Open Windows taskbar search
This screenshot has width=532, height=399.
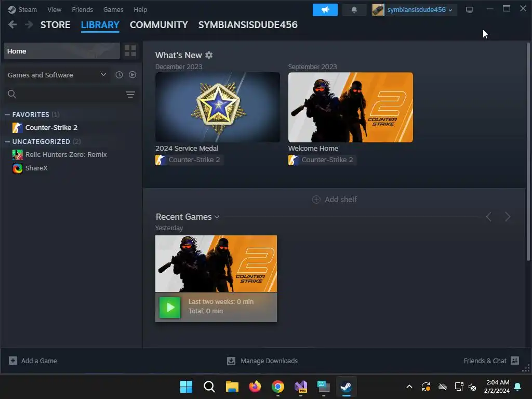click(209, 387)
